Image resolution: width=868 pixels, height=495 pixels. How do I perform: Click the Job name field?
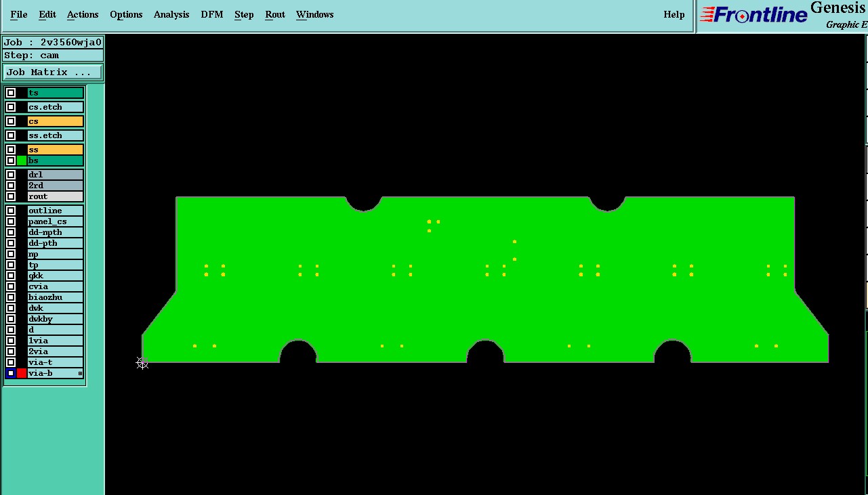[53, 42]
